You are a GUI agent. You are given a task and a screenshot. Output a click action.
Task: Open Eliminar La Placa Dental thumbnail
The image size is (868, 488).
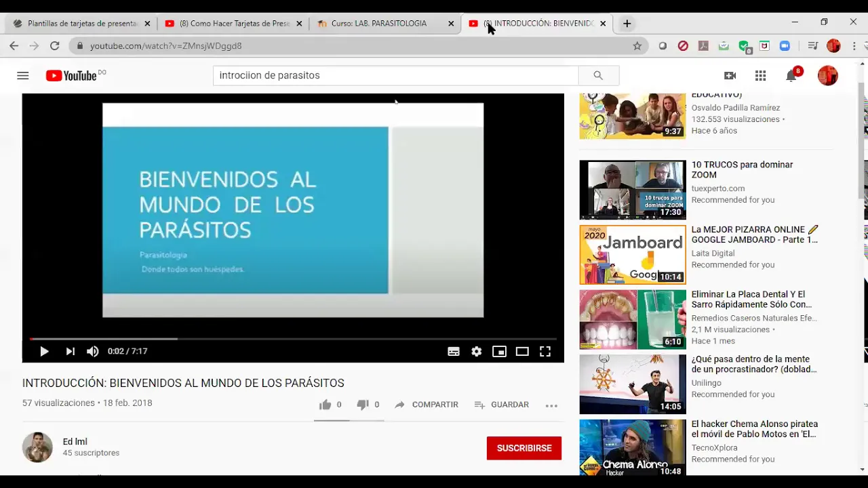point(633,319)
